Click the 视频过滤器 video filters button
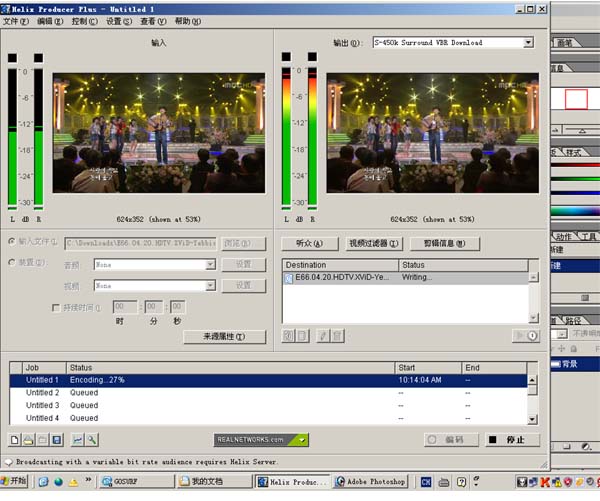The image size is (600, 501). click(374, 243)
